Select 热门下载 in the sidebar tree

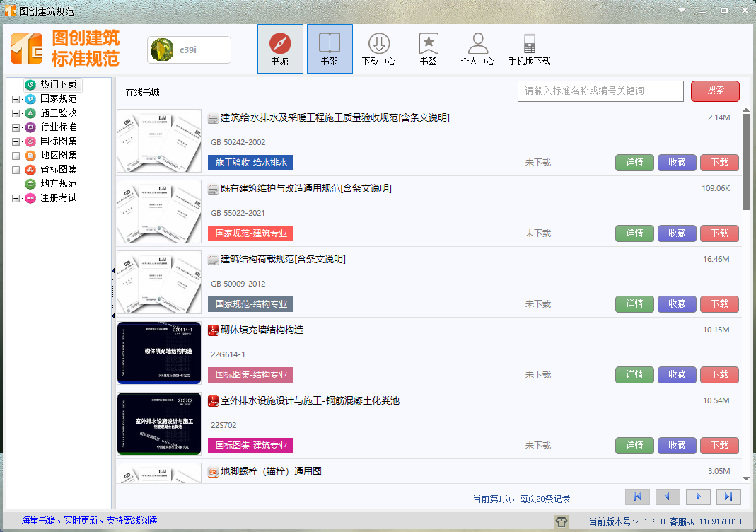(58, 84)
